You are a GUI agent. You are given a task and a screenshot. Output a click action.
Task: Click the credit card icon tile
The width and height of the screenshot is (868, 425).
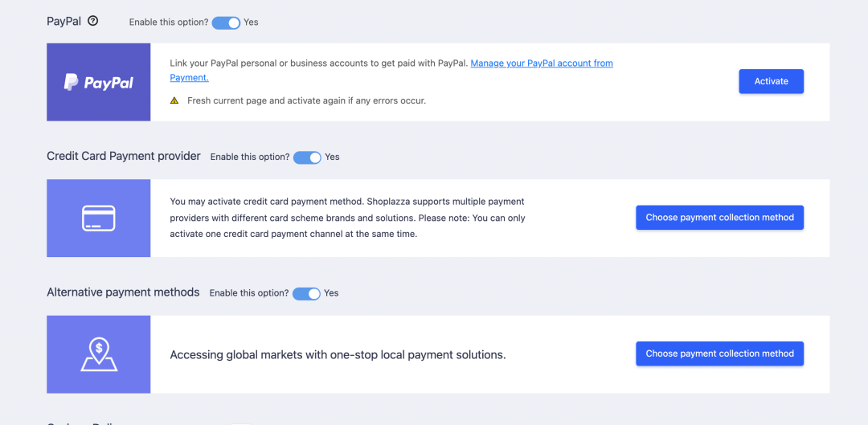click(99, 218)
